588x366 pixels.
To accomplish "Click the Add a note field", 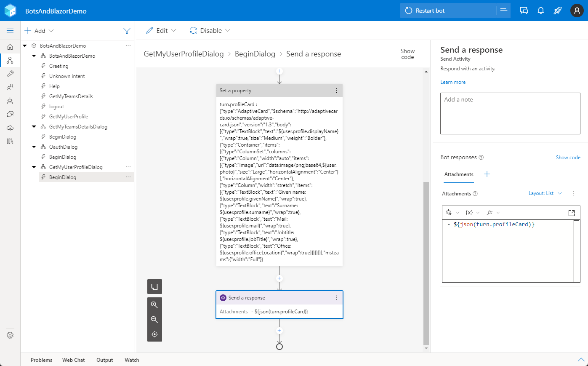I will [x=510, y=113].
